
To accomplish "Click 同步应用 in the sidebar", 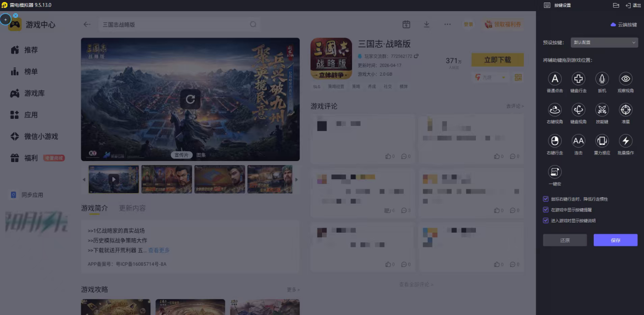I will tap(27, 195).
